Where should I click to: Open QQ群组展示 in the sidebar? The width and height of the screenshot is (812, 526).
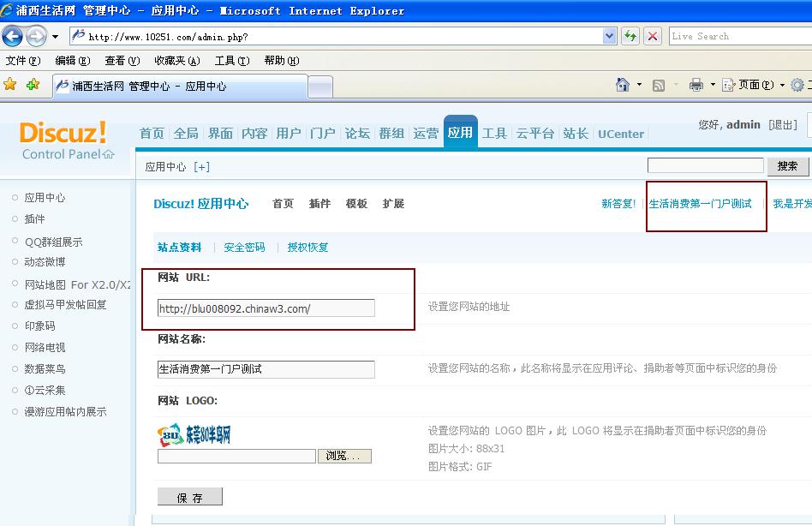pos(53,242)
